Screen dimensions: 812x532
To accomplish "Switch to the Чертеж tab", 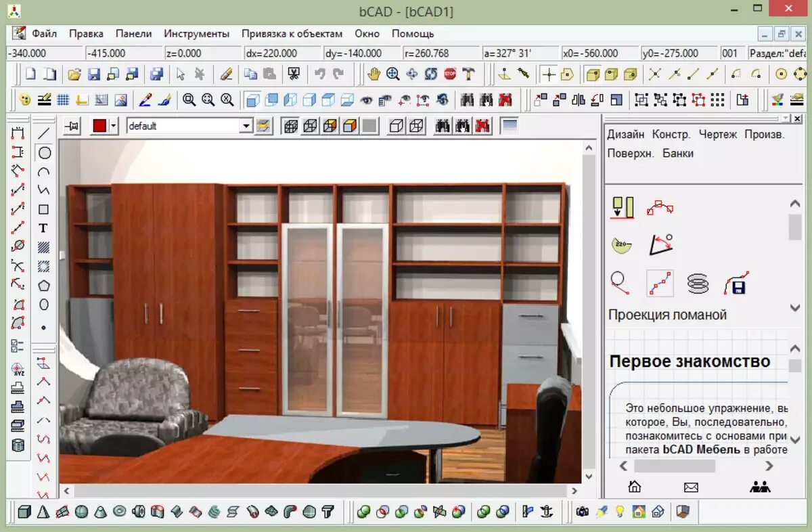I will (x=718, y=134).
